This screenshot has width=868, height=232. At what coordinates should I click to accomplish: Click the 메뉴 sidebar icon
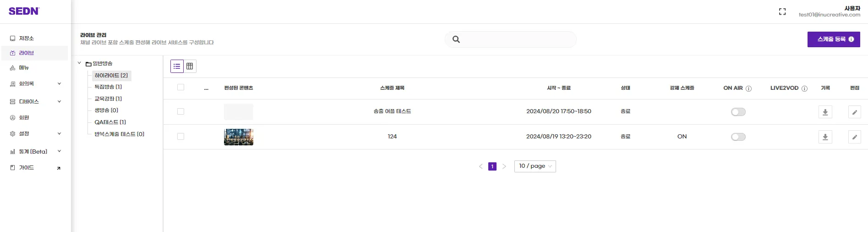13,68
